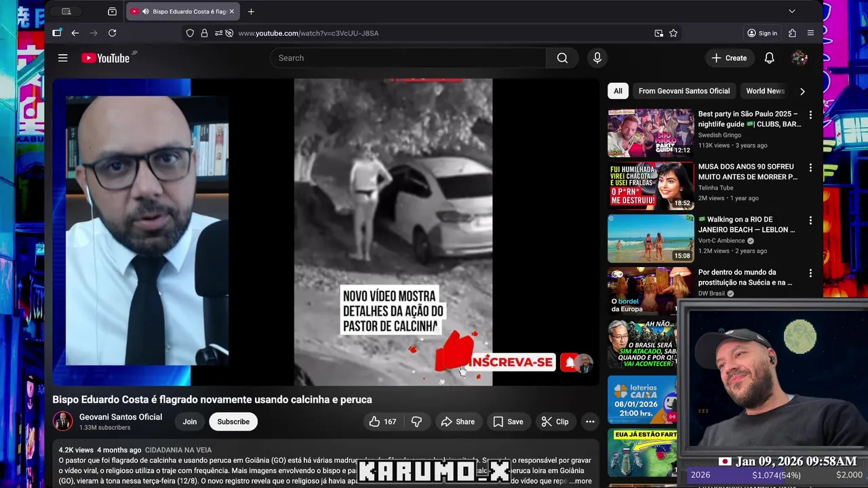This screenshot has width=868, height=488.
Task: Bookmark this page with the star icon
Action: [x=673, y=33]
